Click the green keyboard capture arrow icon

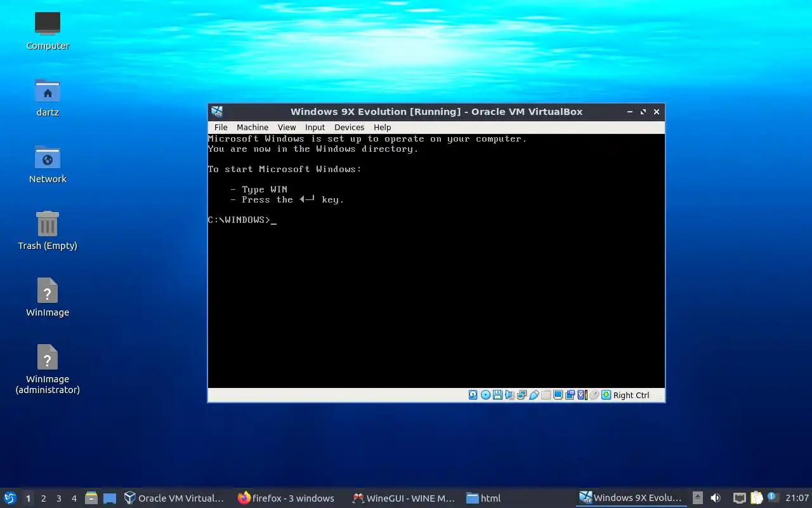click(x=606, y=395)
